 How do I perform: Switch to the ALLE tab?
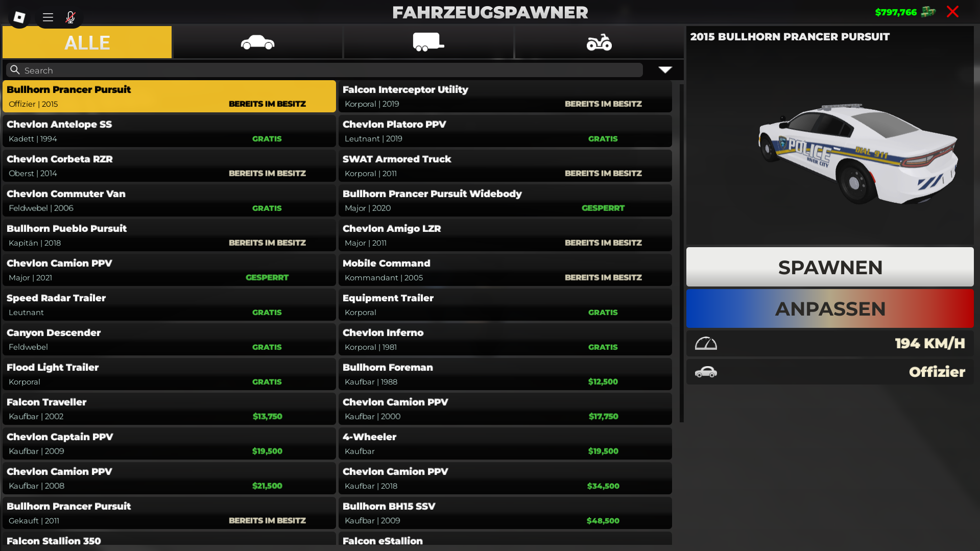click(x=87, y=42)
